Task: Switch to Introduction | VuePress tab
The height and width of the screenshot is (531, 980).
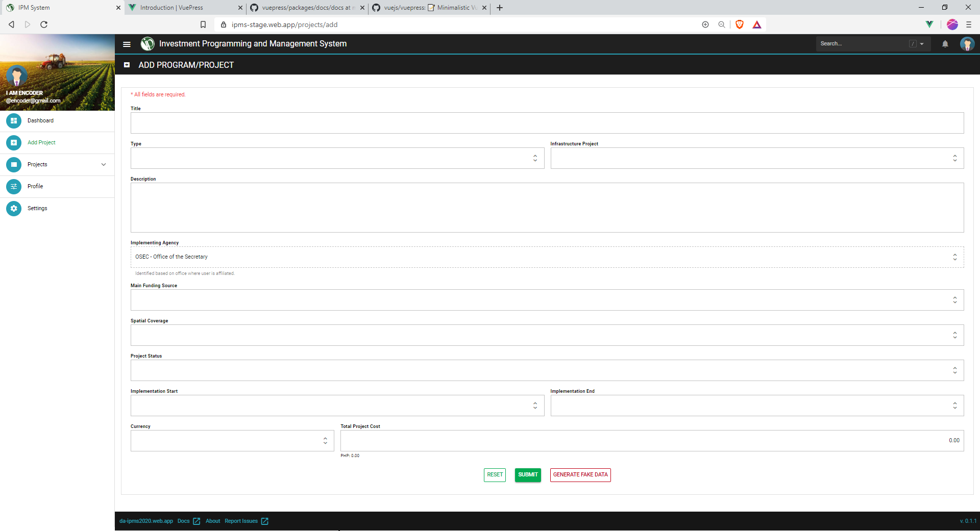Action: tap(185, 8)
